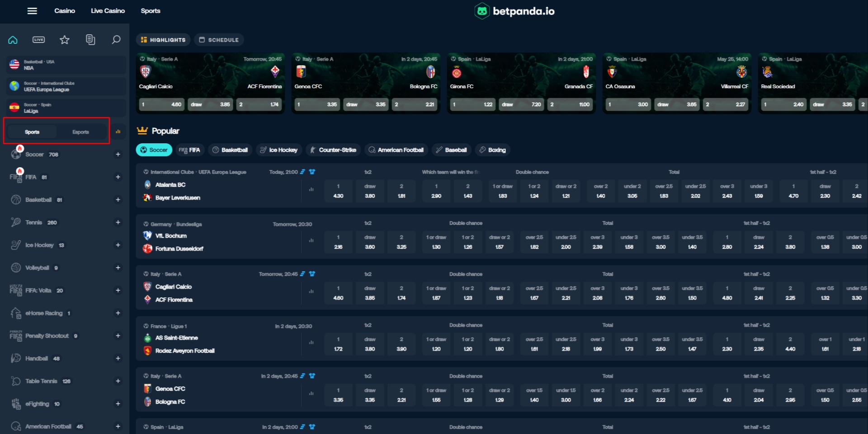
Task: Expand the Volleyball category plus
Action: 118,268
